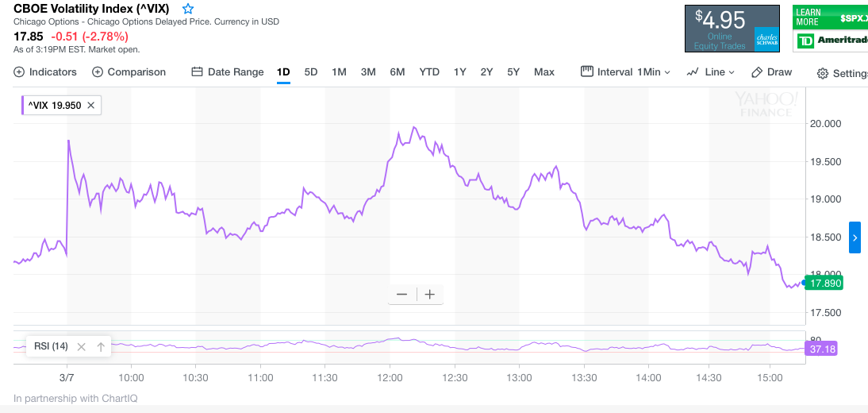
Task: Close the RSI (14) indicator
Action: pyautogui.click(x=81, y=346)
